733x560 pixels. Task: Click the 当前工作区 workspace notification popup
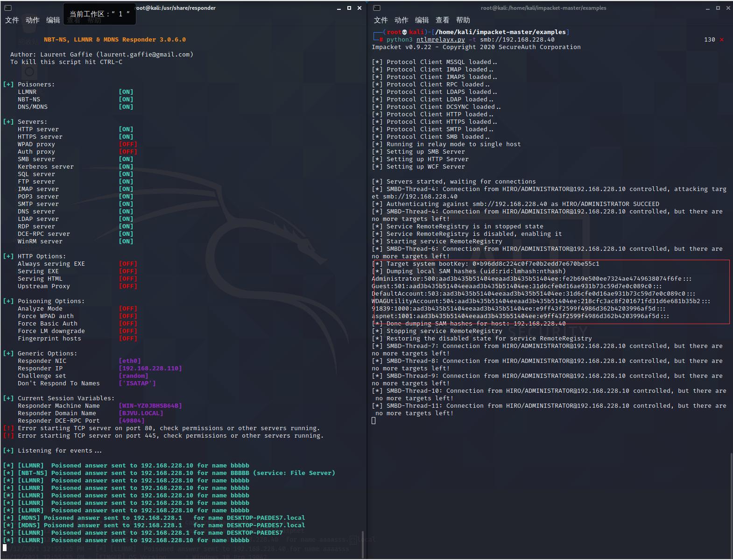(x=99, y=14)
